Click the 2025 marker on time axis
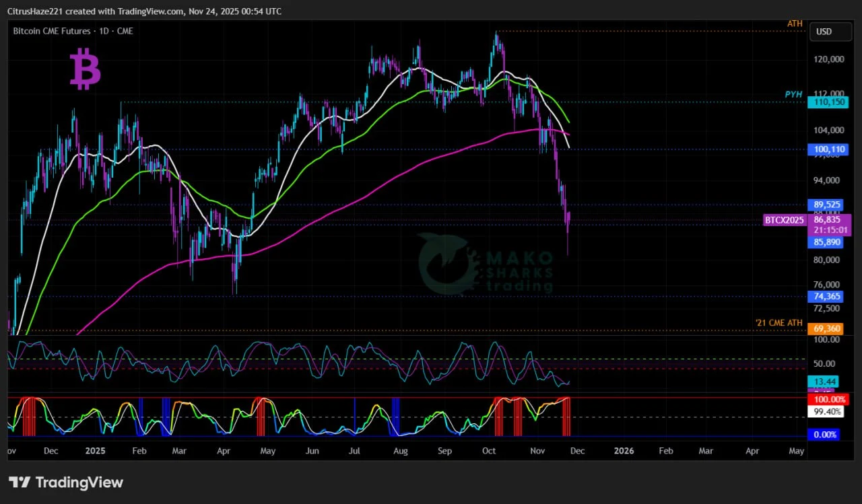862x504 pixels. click(x=95, y=450)
